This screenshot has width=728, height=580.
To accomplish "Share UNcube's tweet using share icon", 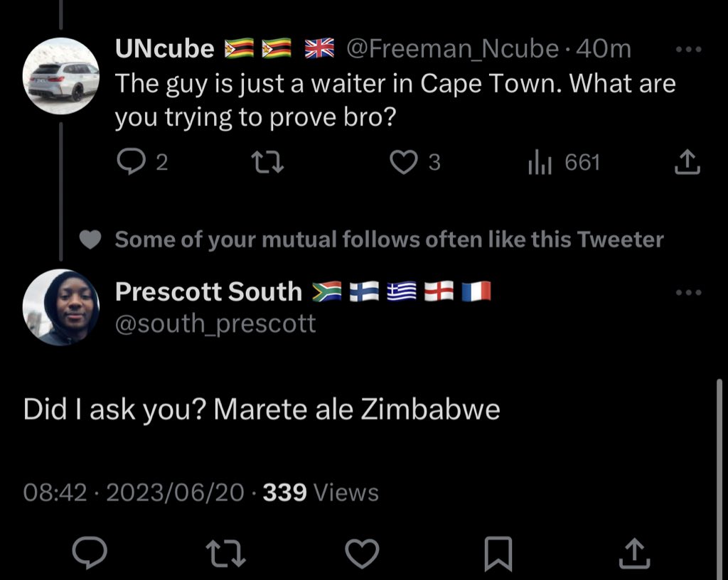I will coord(687,162).
